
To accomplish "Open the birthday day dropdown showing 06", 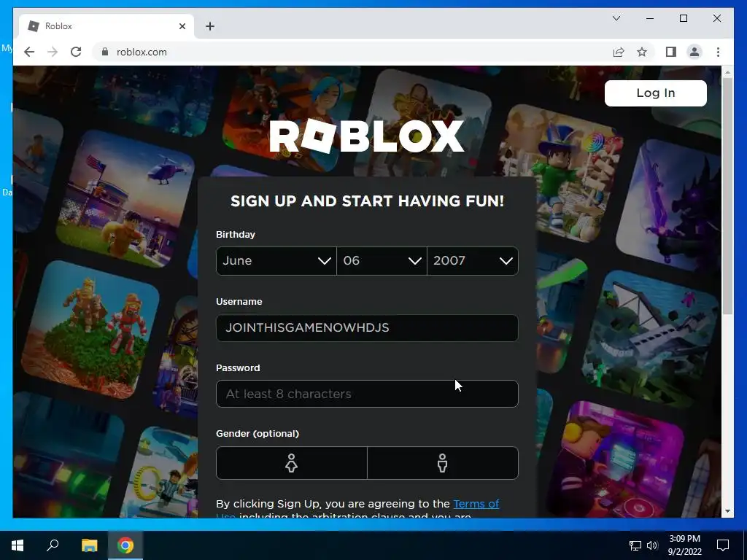I will point(382,261).
